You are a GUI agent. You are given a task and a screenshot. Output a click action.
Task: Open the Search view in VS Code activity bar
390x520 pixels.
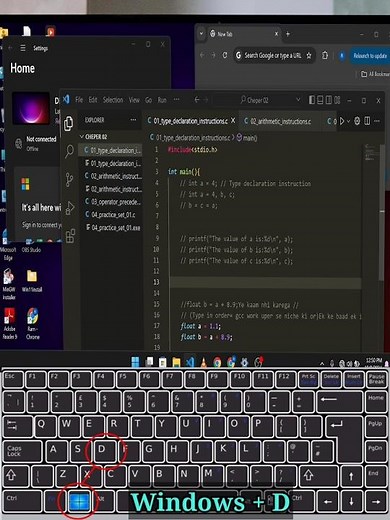pos(69,151)
